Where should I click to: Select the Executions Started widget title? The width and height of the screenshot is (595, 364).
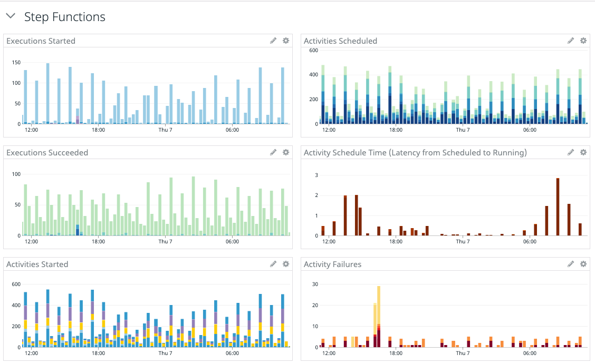(x=41, y=41)
